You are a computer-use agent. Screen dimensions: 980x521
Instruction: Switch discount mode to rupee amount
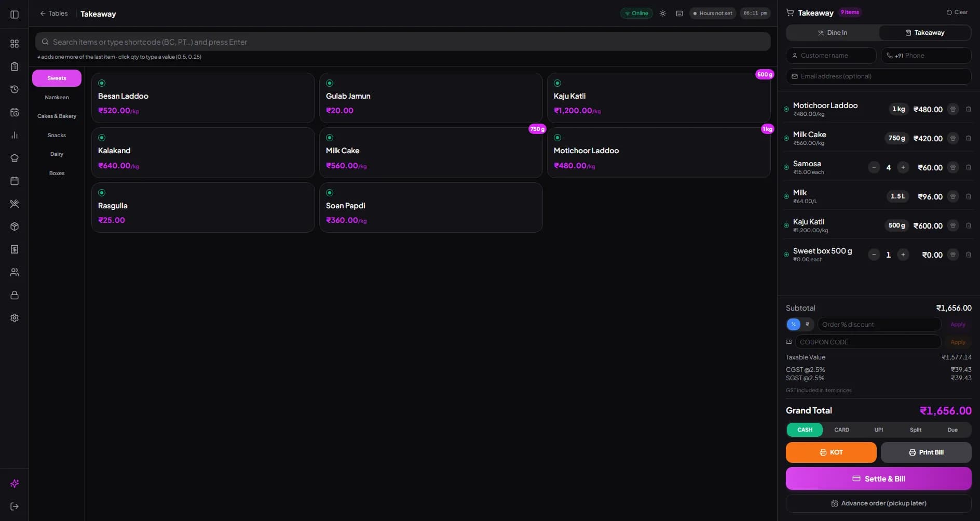[x=807, y=325]
